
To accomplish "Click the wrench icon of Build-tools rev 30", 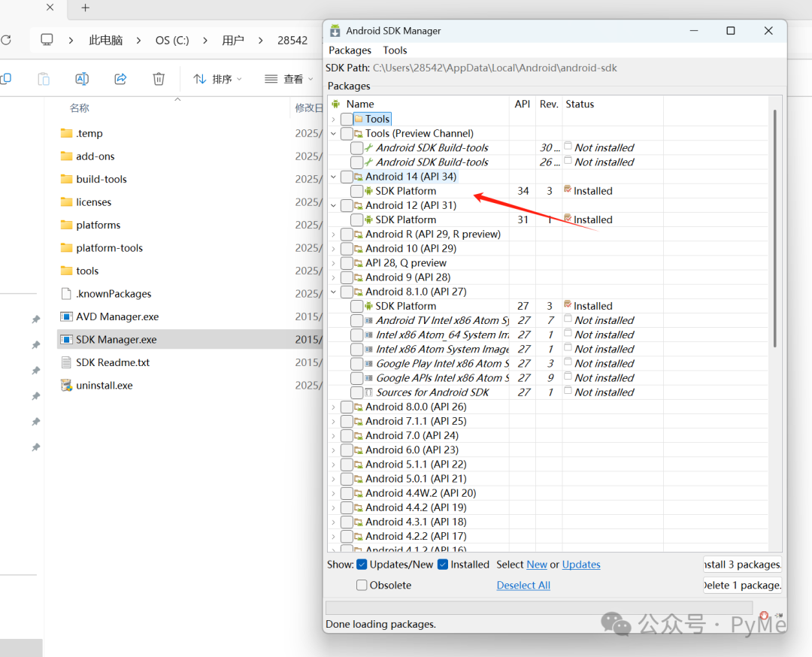I will tap(368, 147).
